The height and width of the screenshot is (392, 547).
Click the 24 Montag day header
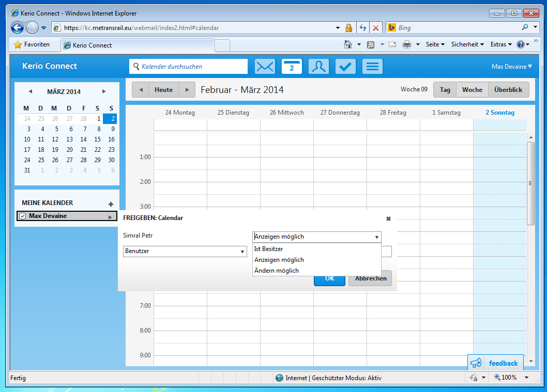(180, 113)
